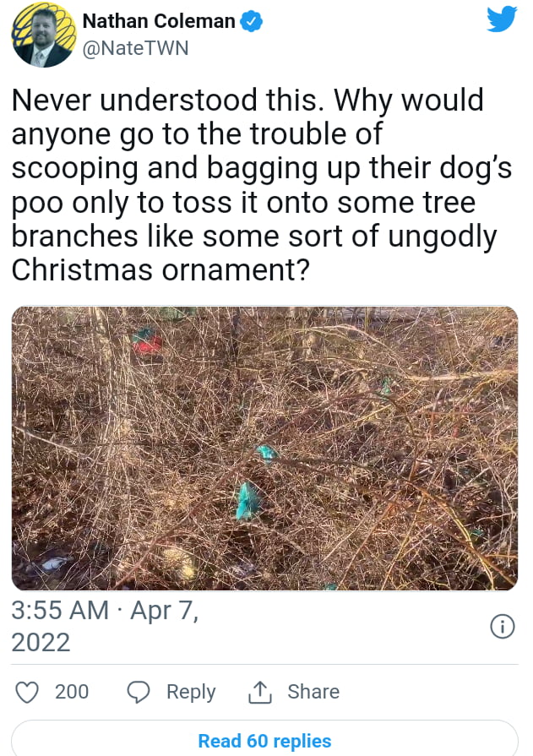
Task: Open the Nathan Coleman display name
Action: tap(159, 21)
